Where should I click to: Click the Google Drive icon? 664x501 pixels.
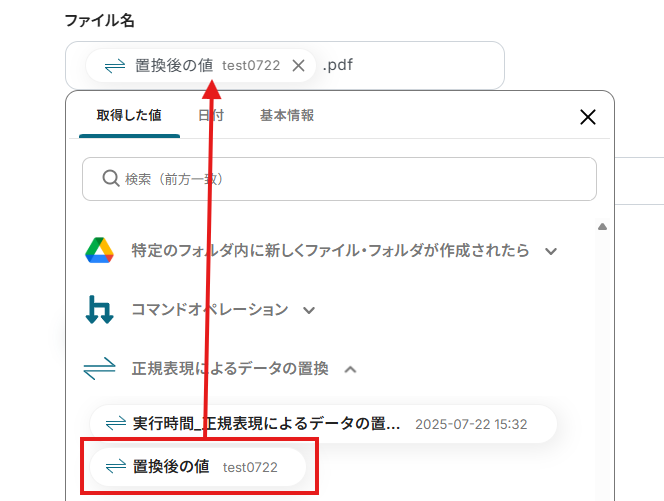(x=100, y=250)
